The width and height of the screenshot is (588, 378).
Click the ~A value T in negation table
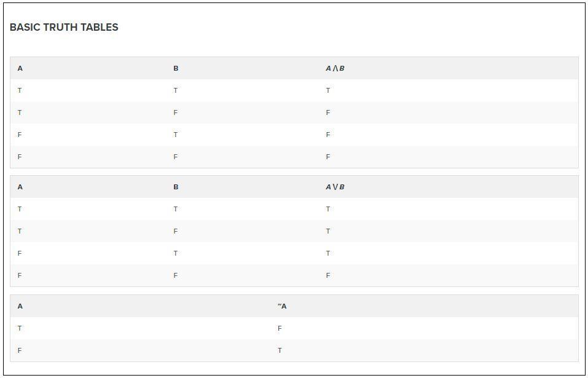pos(280,350)
